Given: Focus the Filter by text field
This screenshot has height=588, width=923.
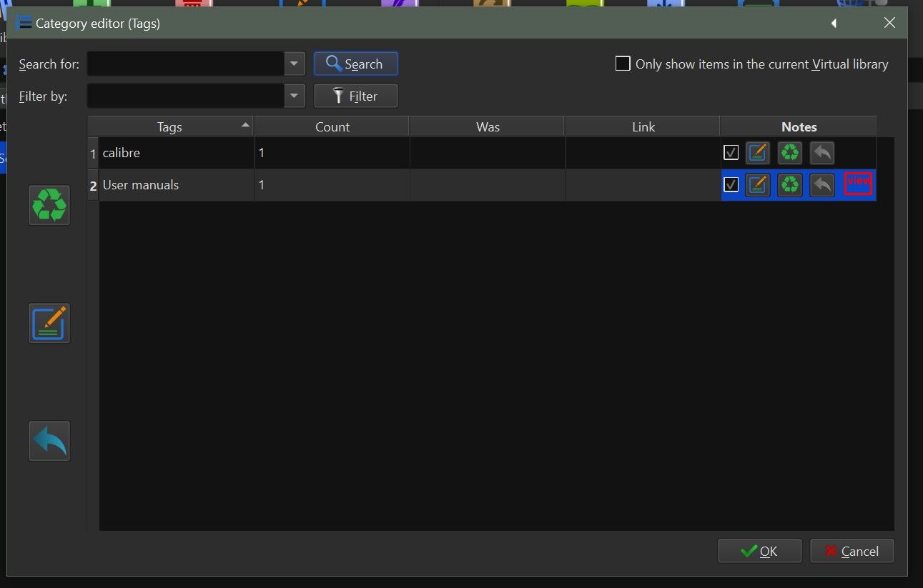Looking at the screenshot, I should coord(186,96).
